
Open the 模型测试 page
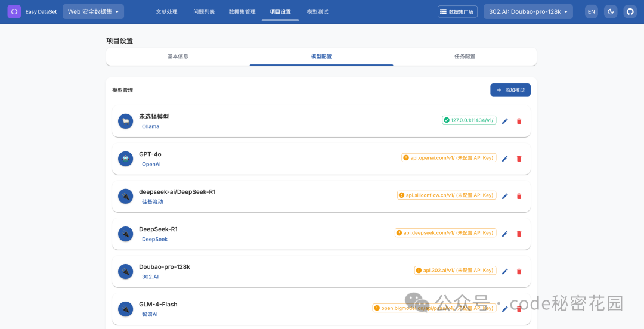click(318, 11)
